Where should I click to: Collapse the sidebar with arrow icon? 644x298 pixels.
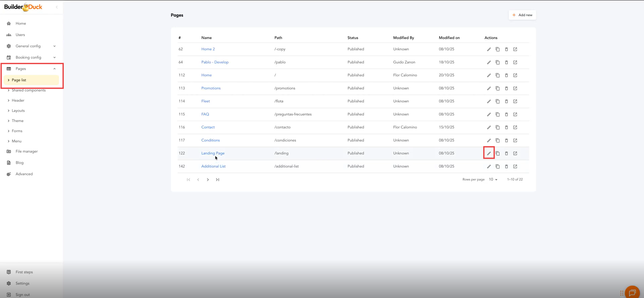click(x=57, y=7)
